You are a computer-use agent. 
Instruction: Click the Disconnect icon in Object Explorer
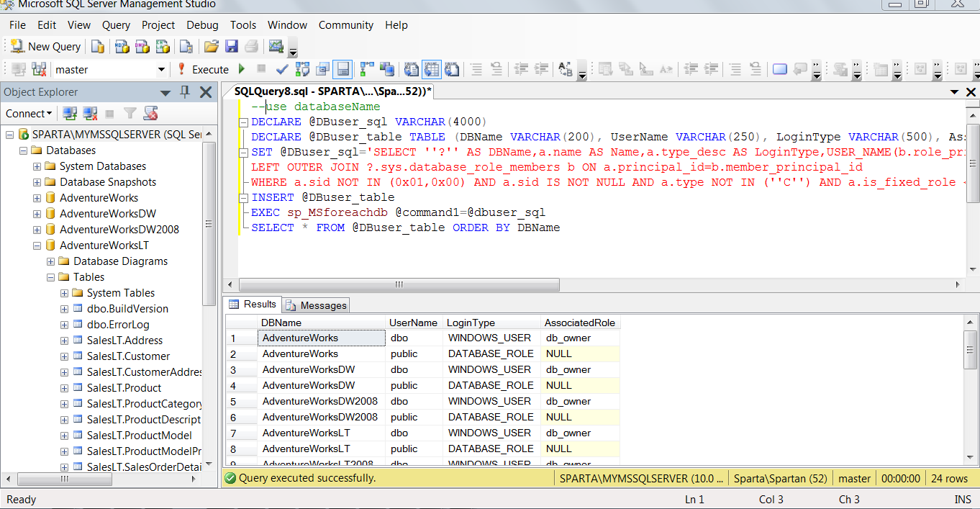90,114
